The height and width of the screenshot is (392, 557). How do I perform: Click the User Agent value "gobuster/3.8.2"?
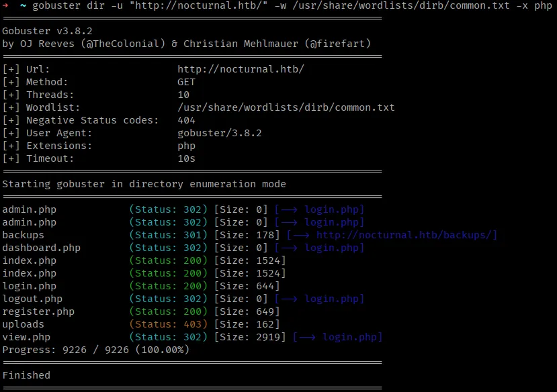[220, 133]
